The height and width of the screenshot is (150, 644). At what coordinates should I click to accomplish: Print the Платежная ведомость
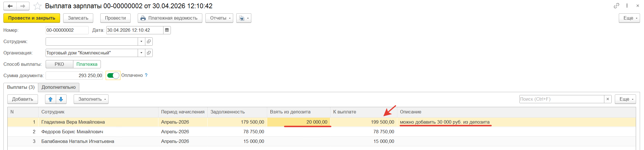click(x=170, y=18)
